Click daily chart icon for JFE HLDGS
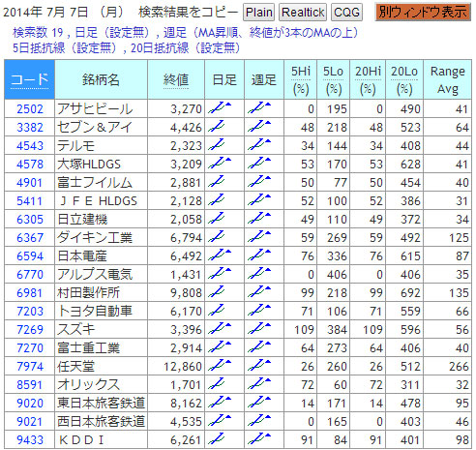 [x=216, y=199]
